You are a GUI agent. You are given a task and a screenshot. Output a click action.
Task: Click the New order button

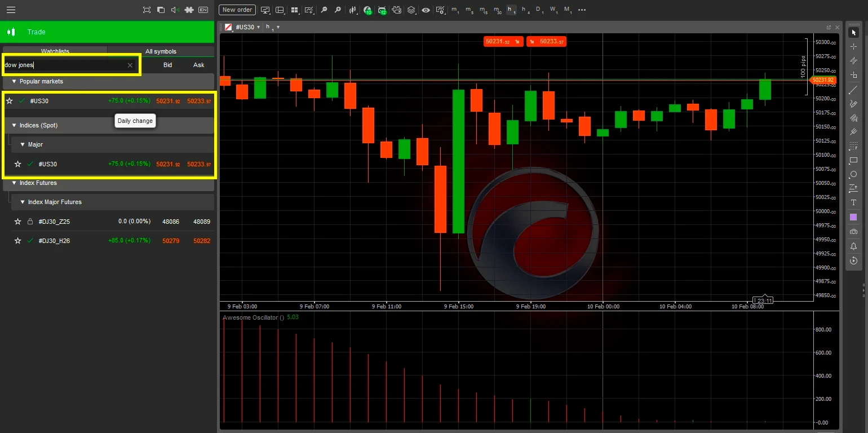(237, 10)
